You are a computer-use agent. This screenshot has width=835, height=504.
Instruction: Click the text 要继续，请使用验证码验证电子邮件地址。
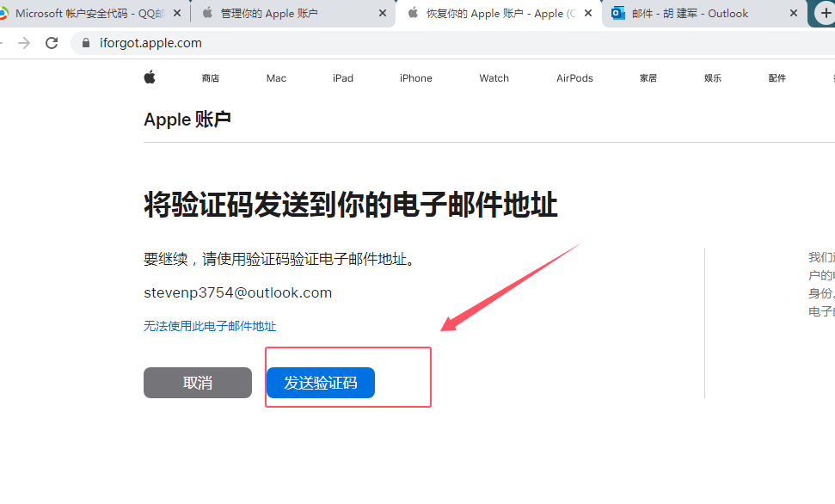coord(279,260)
